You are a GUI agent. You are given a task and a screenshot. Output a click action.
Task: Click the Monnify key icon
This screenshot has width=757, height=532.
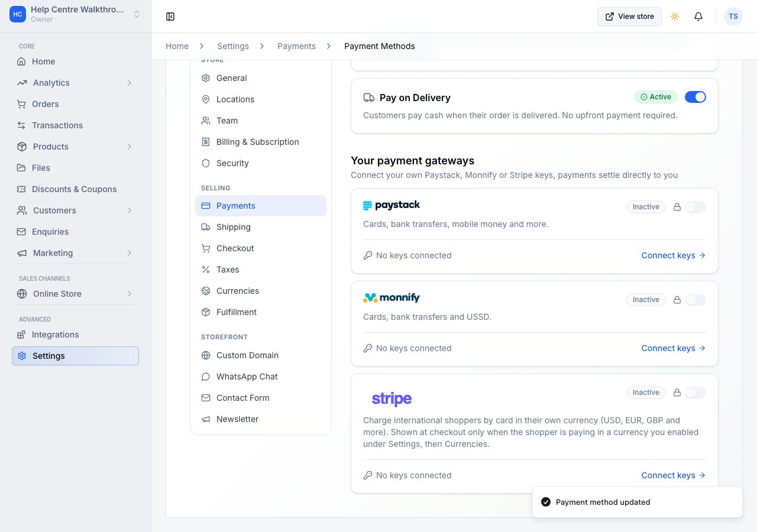(368, 348)
